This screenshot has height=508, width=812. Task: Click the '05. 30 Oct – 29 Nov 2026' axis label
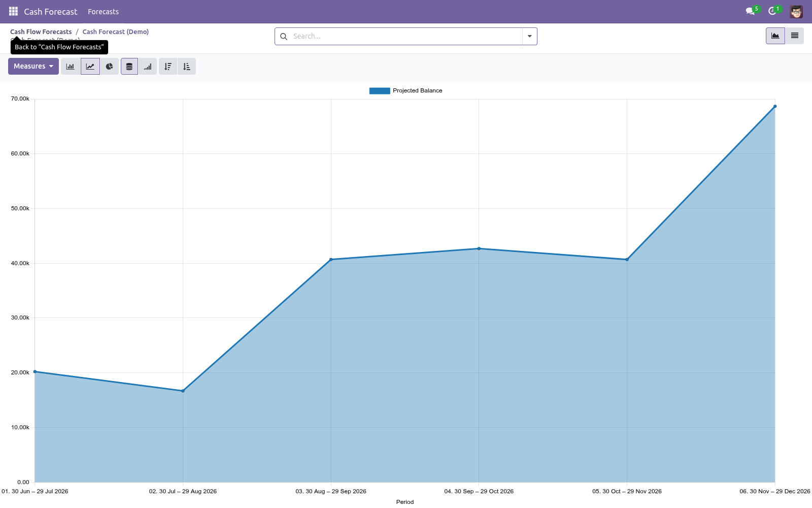[627, 491]
